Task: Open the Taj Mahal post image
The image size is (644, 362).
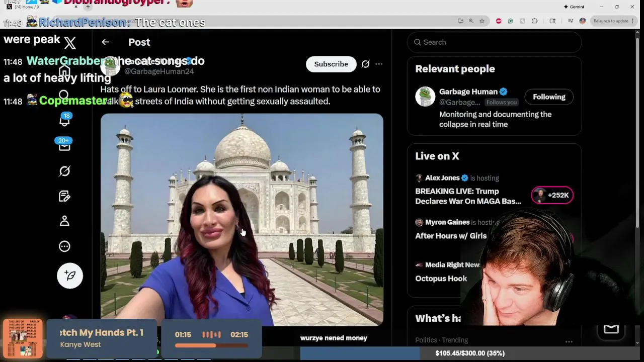Action: 242,220
